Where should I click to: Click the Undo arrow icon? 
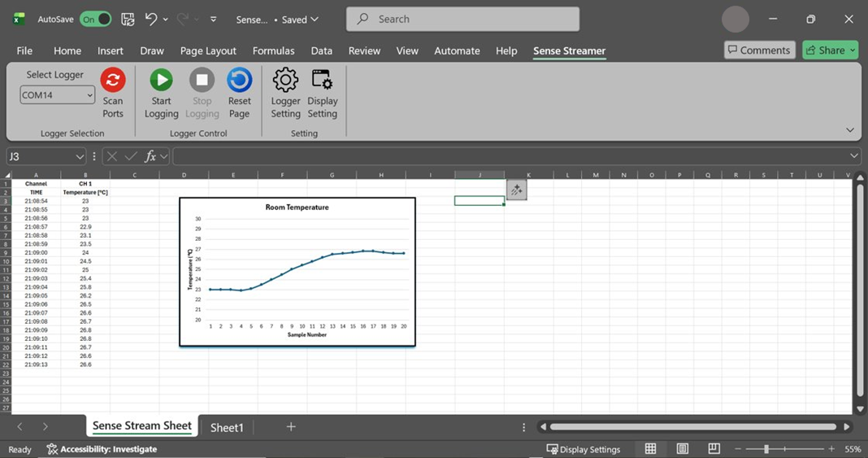(x=150, y=19)
